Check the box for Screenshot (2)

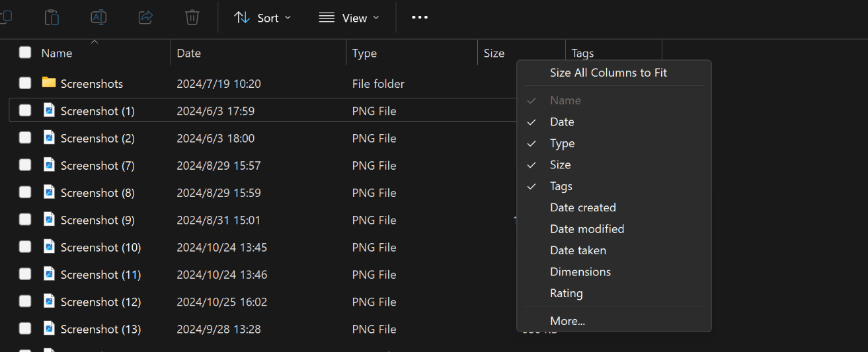[x=25, y=137]
